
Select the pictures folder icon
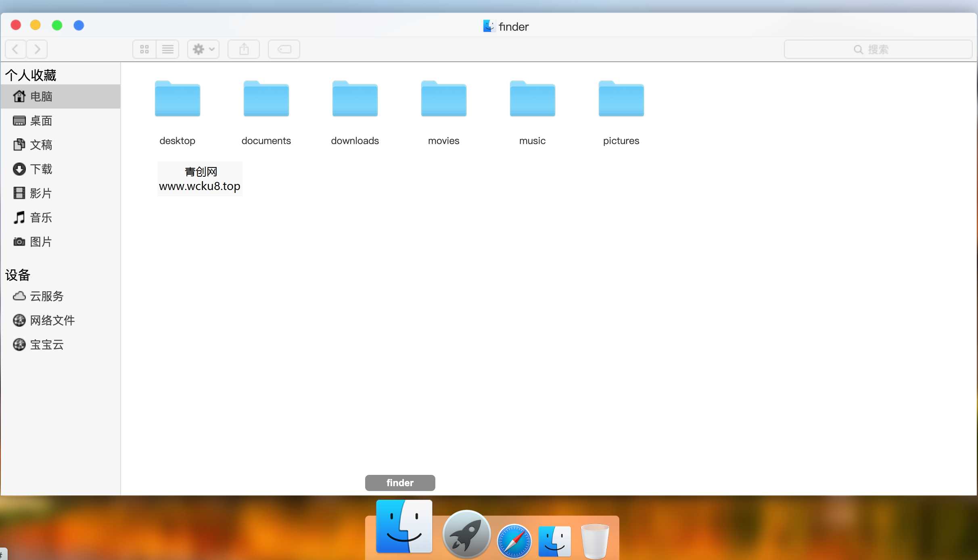pos(621,99)
